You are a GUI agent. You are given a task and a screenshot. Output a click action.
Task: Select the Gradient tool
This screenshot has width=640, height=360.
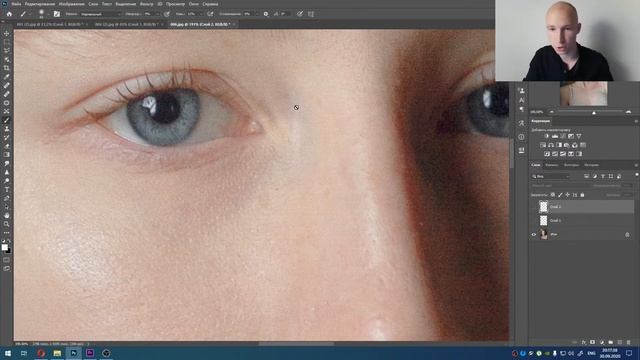click(x=7, y=155)
